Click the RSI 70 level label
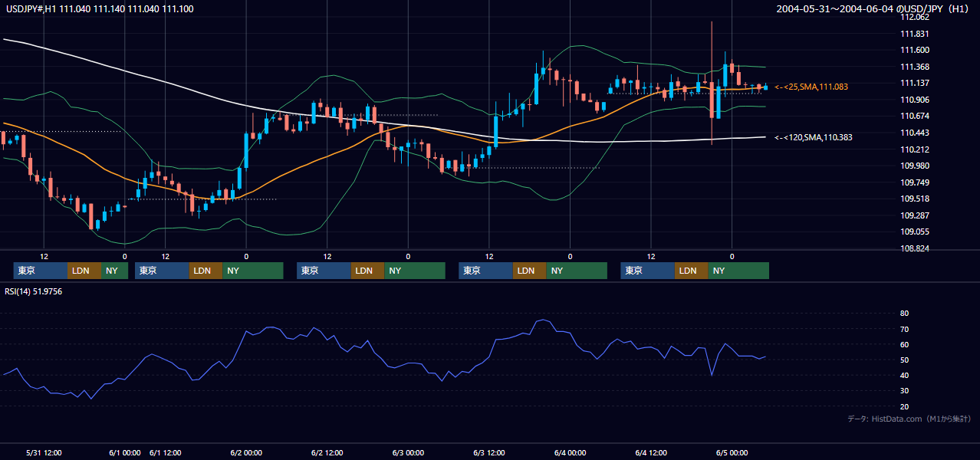 [904, 329]
